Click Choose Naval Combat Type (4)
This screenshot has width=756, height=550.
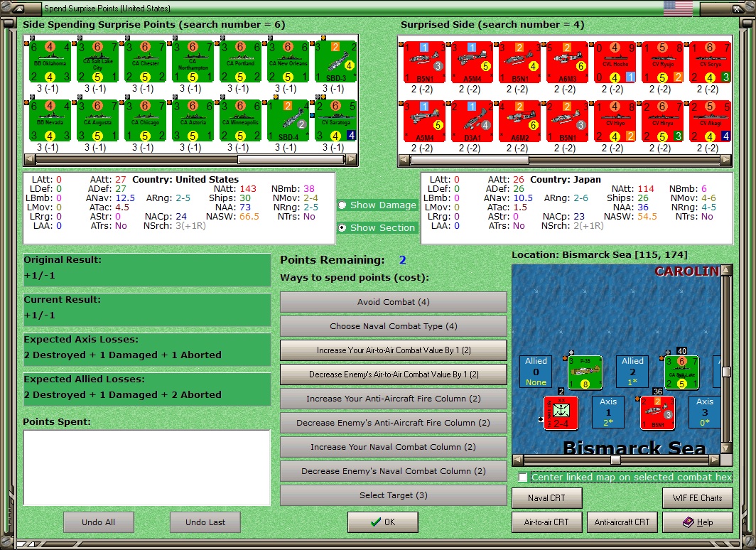click(394, 326)
